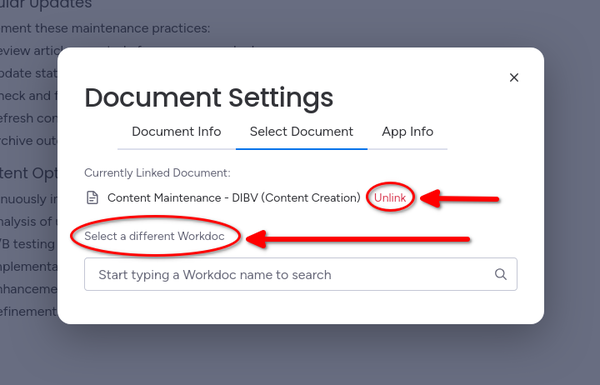Switch to the Document Info tab
This screenshot has height=385, width=600.
pyautogui.click(x=176, y=132)
